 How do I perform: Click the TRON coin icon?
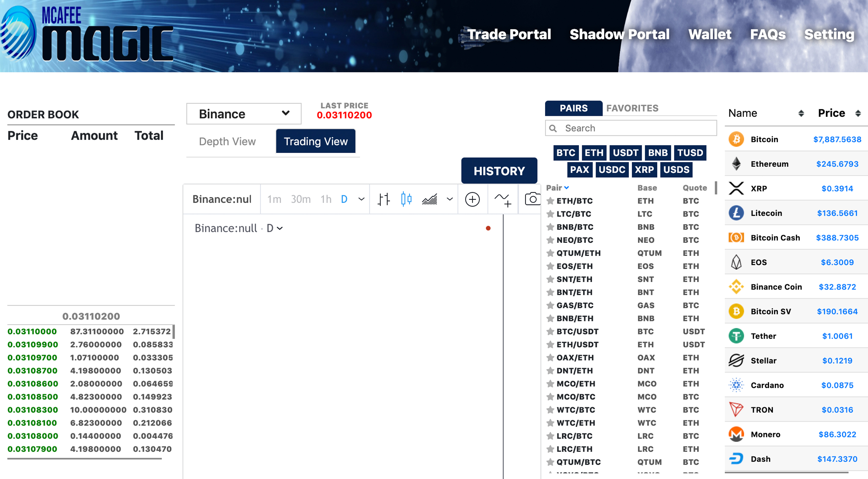point(736,410)
